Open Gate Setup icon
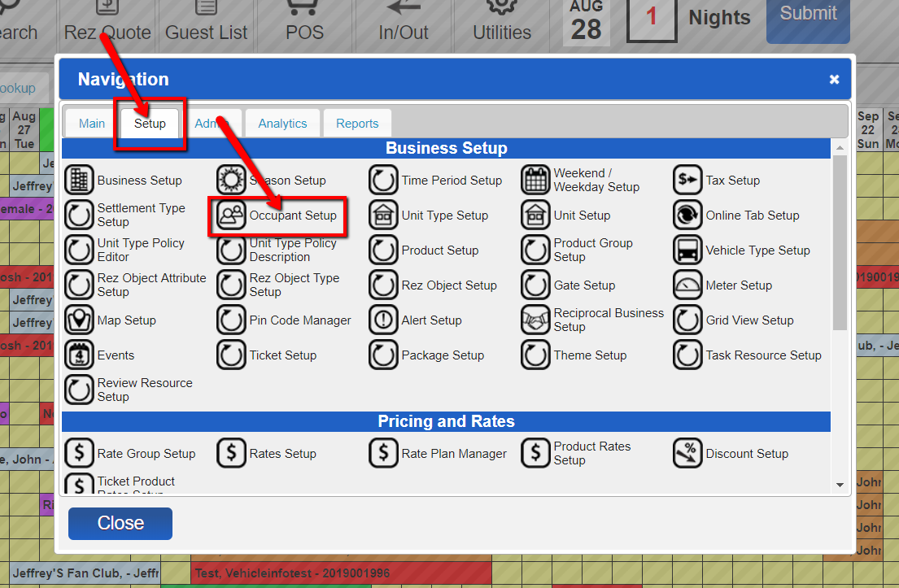 [535, 285]
